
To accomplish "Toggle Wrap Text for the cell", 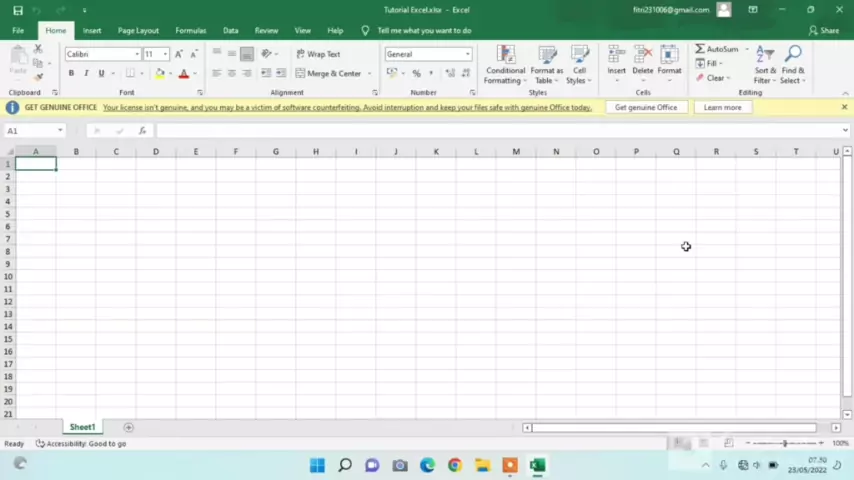I will click(x=318, y=54).
